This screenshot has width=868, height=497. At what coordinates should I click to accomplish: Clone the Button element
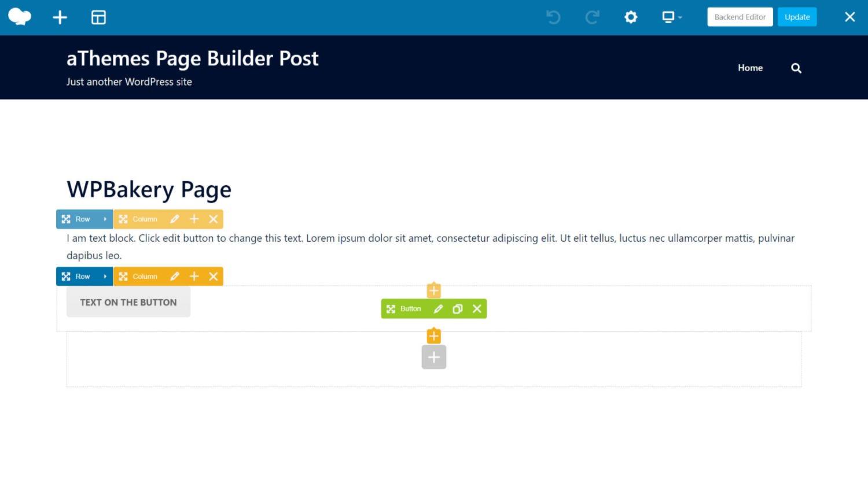pyautogui.click(x=457, y=309)
